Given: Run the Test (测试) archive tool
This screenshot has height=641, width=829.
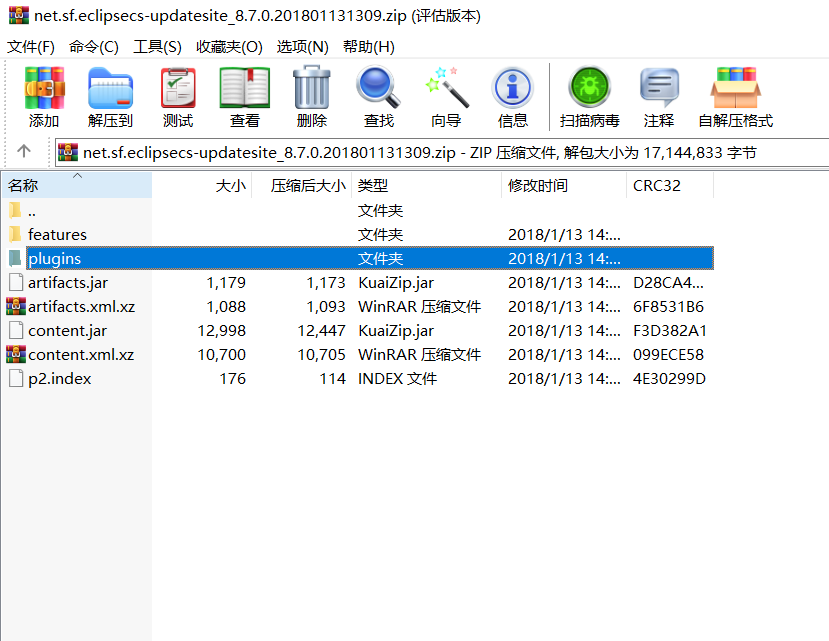Looking at the screenshot, I should click(x=178, y=88).
